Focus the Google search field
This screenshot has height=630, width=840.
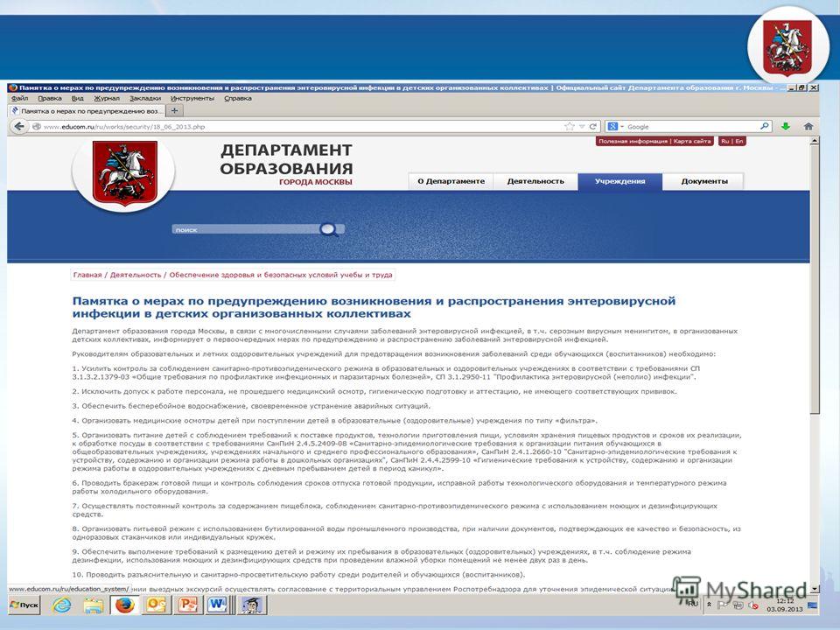(x=692, y=127)
